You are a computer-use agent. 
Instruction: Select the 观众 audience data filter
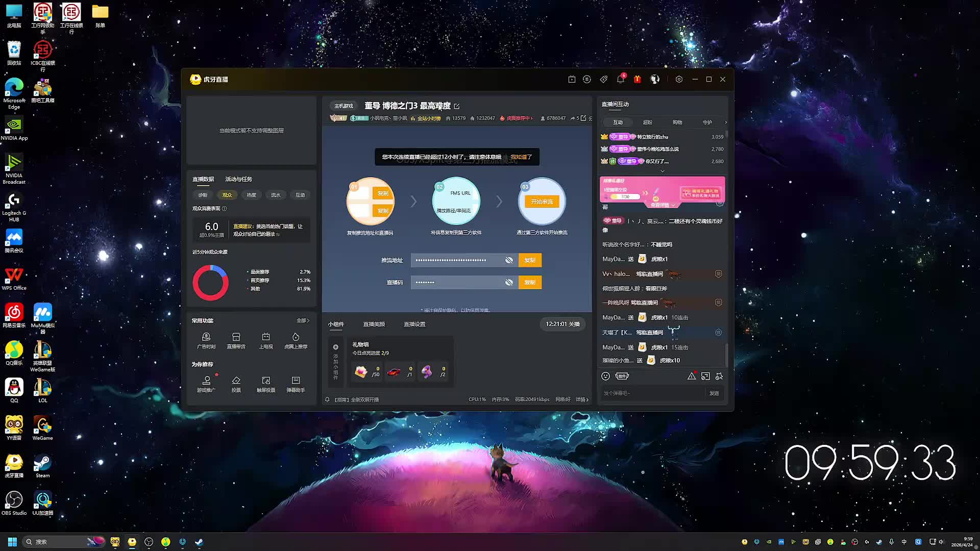[227, 195]
